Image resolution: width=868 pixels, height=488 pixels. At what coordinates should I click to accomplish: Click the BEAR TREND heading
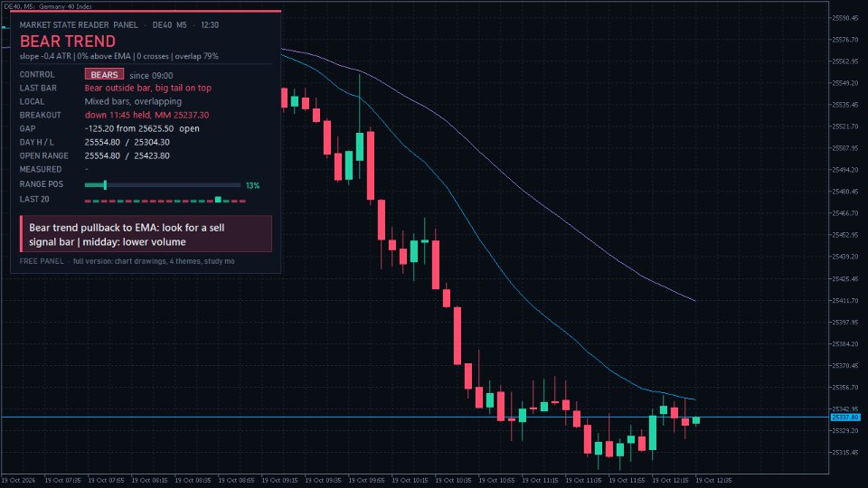coord(68,42)
